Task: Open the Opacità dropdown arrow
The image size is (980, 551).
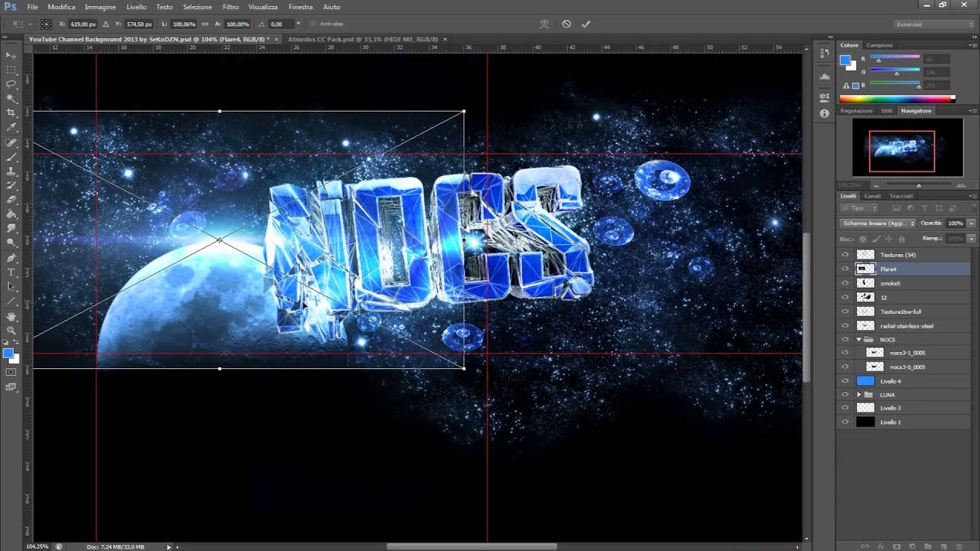Action: (x=972, y=223)
